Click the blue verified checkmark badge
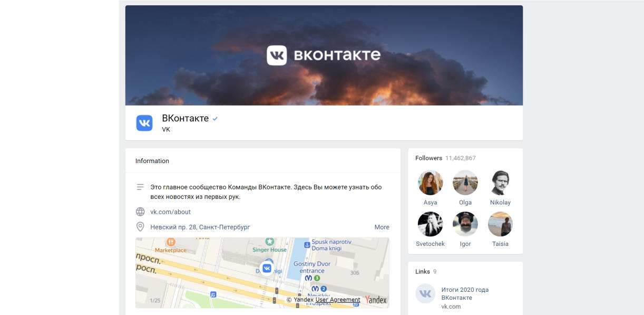Image resolution: width=644 pixels, height=315 pixels. pos(215,119)
